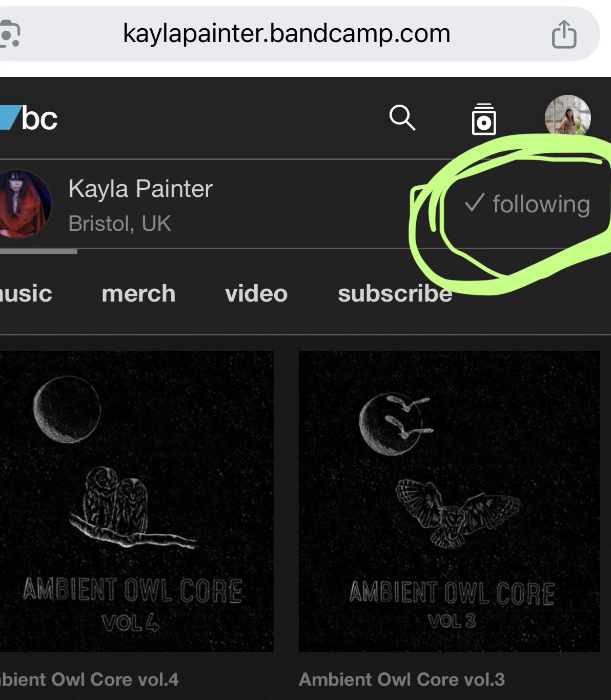Image resolution: width=611 pixels, height=700 pixels.
Task: Open the user profile avatar menu
Action: pyautogui.click(x=567, y=117)
